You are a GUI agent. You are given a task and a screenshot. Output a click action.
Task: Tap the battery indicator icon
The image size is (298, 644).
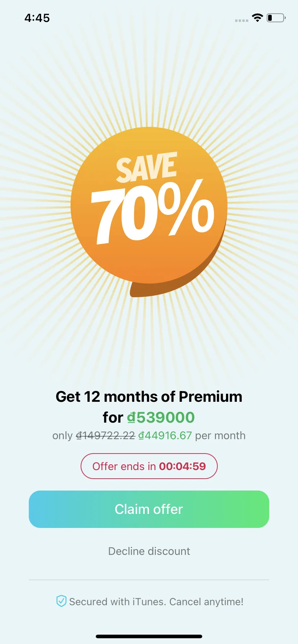coord(276,18)
